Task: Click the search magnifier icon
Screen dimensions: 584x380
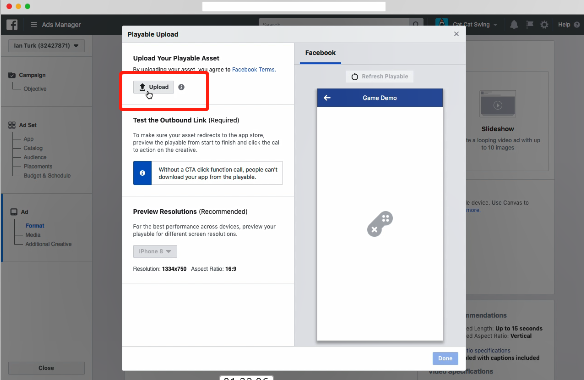Action: (416, 24)
